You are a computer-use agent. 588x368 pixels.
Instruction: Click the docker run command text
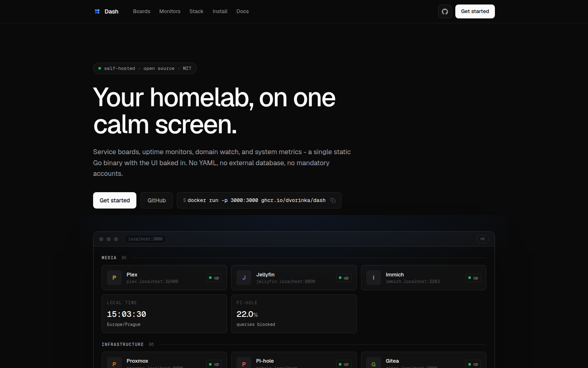256,200
